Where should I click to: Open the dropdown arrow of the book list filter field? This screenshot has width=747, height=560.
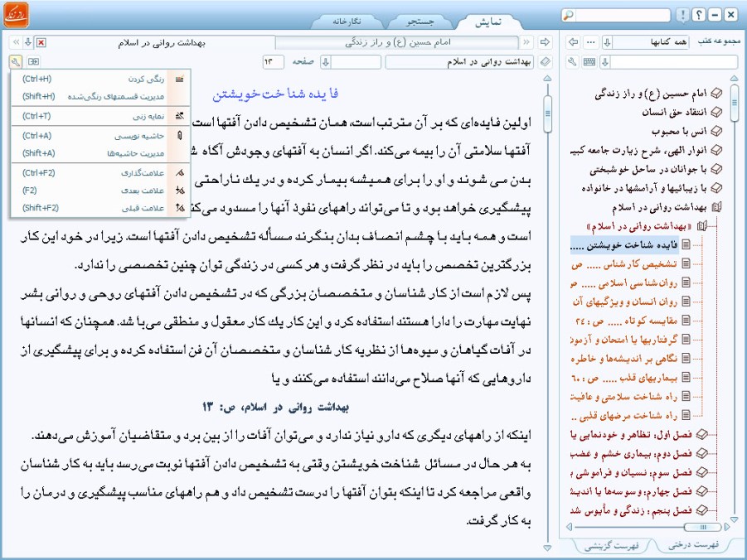pyautogui.click(x=605, y=62)
